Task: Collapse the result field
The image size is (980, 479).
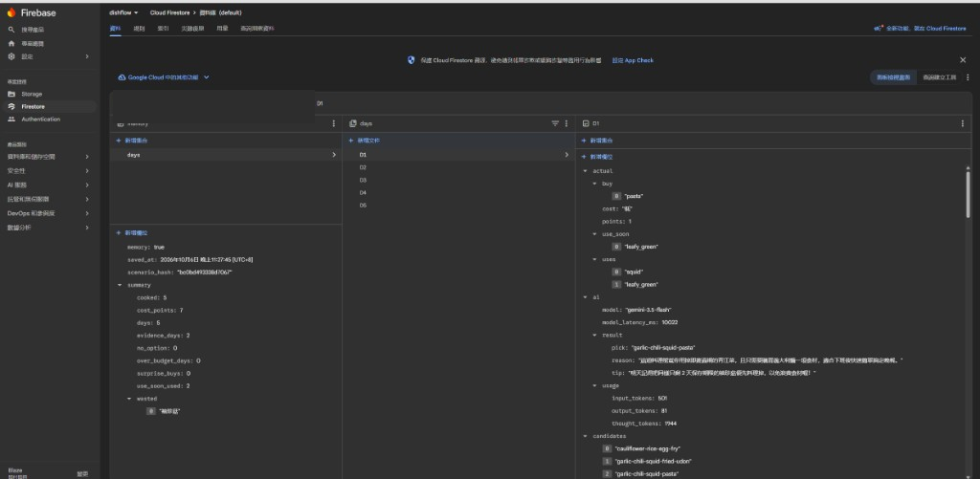Action: coord(595,335)
